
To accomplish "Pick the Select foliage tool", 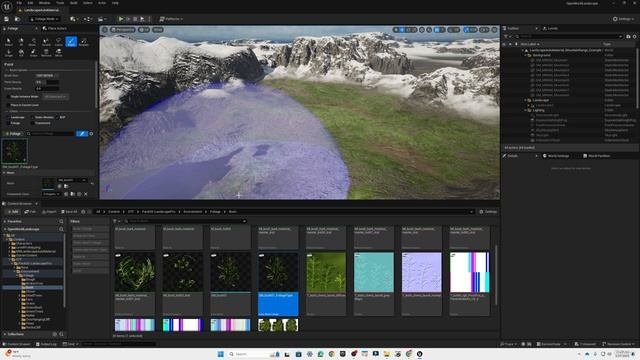I will tap(9, 41).
